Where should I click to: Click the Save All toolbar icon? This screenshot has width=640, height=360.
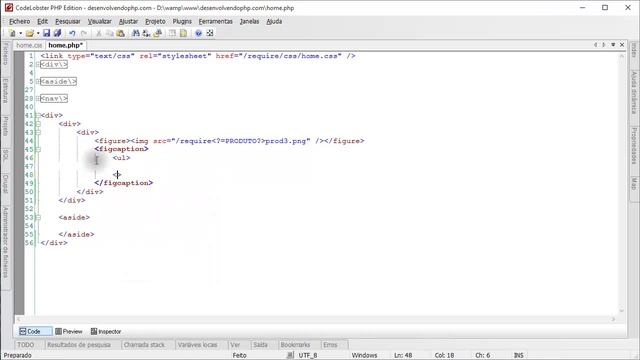click(x=58, y=33)
